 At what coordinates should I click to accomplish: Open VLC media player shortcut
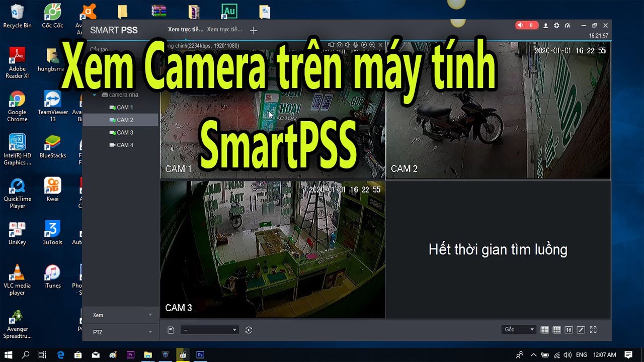coord(17,280)
